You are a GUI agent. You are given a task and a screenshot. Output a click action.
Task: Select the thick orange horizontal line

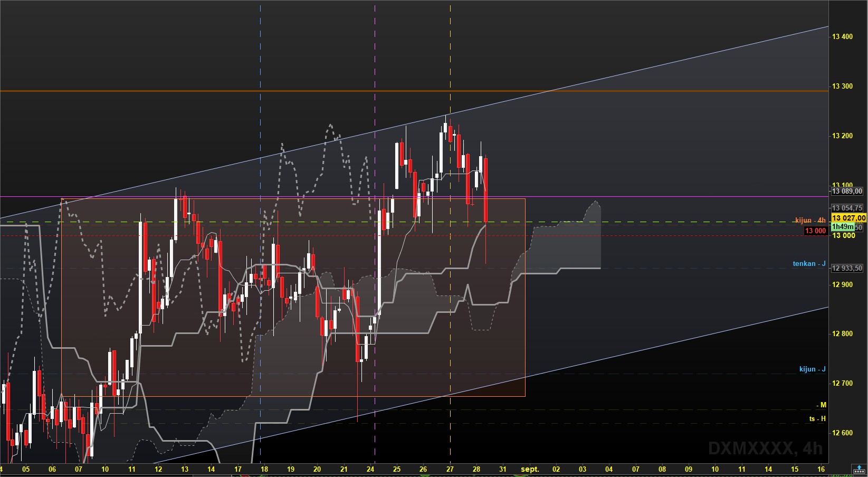(414, 91)
